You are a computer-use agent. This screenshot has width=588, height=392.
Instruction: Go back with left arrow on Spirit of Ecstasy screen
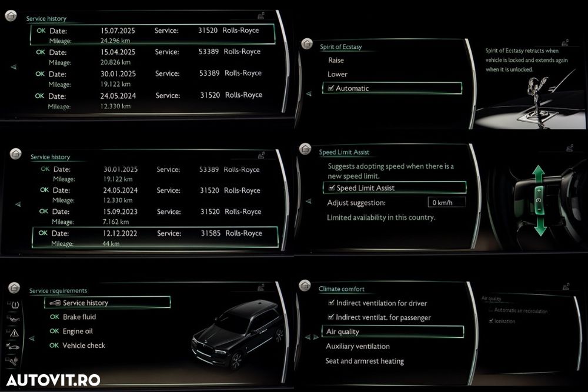click(309, 93)
